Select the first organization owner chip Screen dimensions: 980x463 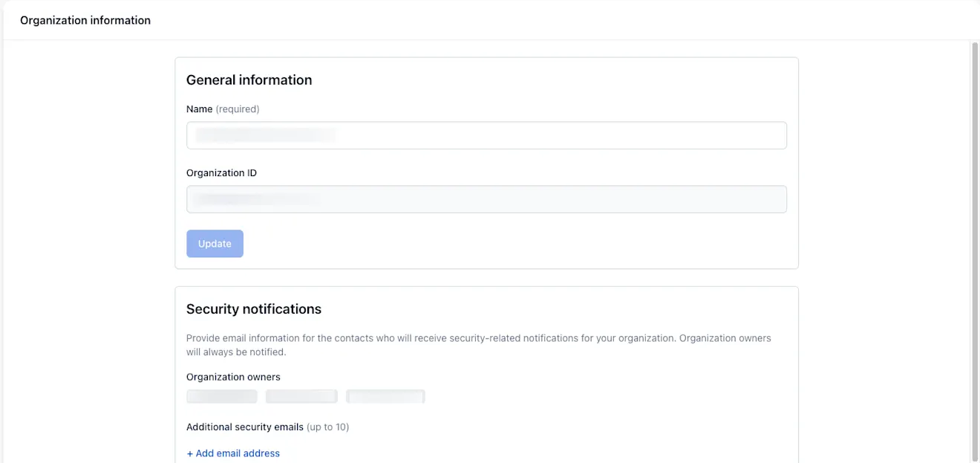pos(222,396)
